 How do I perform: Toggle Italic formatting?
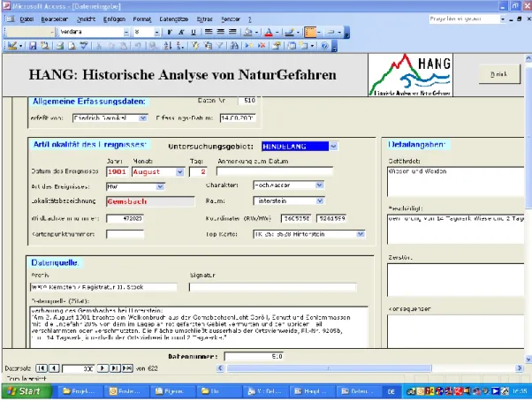181,32
